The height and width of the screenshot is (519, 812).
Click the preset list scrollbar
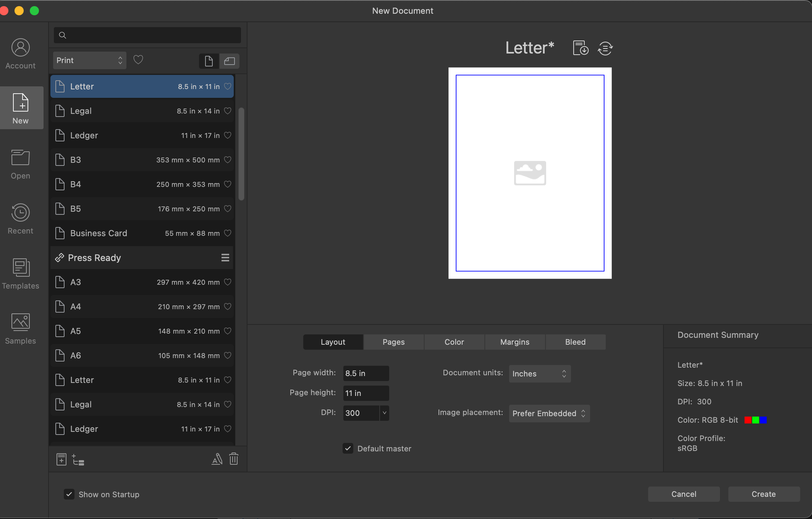click(x=241, y=154)
